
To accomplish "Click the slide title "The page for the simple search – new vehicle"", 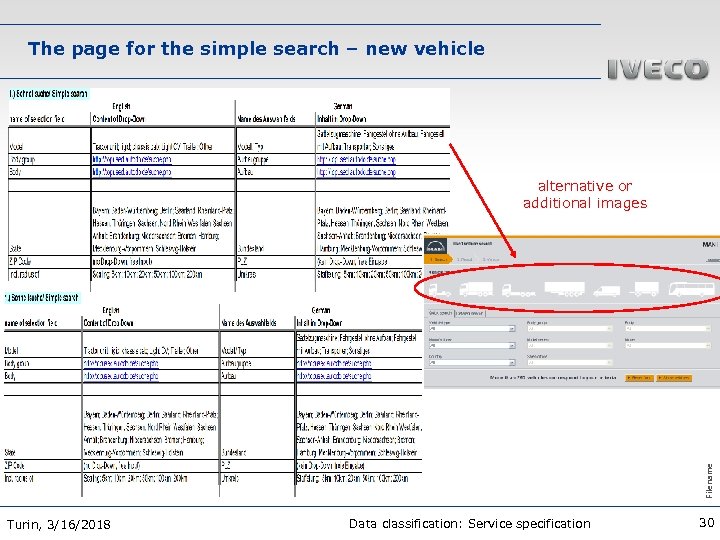I will pos(256,48).
